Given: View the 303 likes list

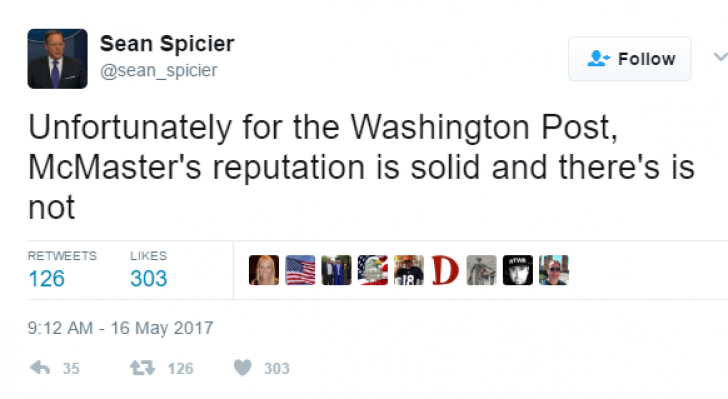Looking at the screenshot, I should (x=149, y=270).
